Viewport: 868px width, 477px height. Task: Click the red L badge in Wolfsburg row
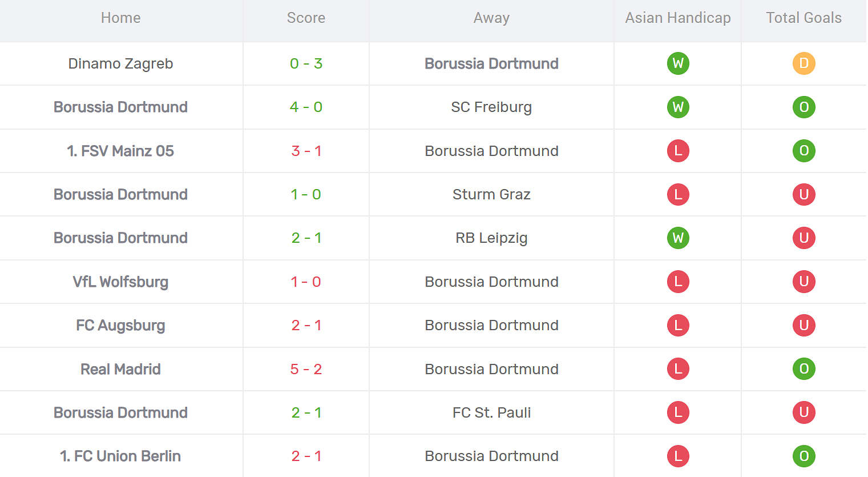pos(678,282)
